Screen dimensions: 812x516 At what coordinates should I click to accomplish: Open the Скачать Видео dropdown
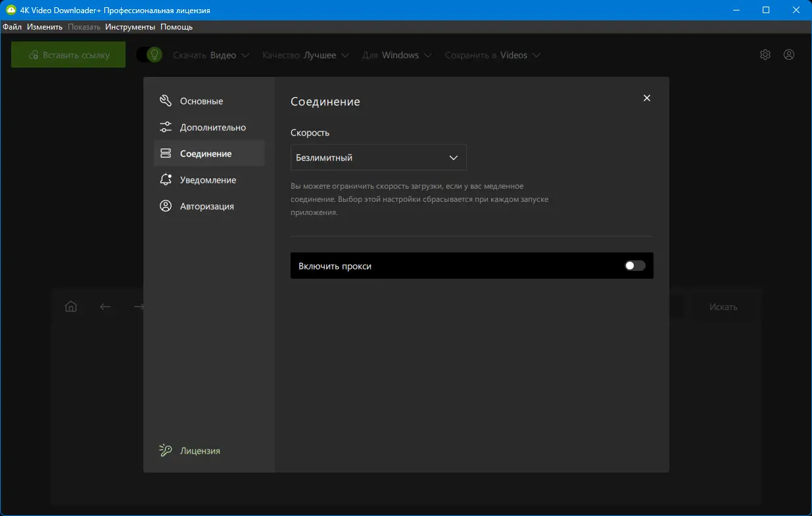[x=211, y=55]
